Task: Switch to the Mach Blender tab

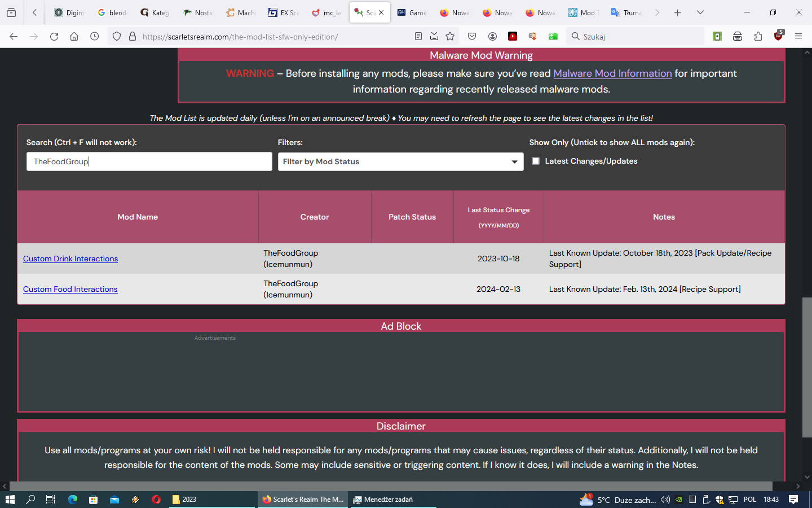Action: (x=241, y=12)
